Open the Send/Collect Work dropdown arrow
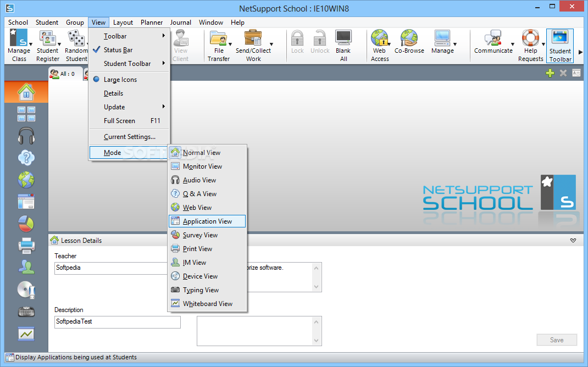The height and width of the screenshot is (367, 588). 271,45
